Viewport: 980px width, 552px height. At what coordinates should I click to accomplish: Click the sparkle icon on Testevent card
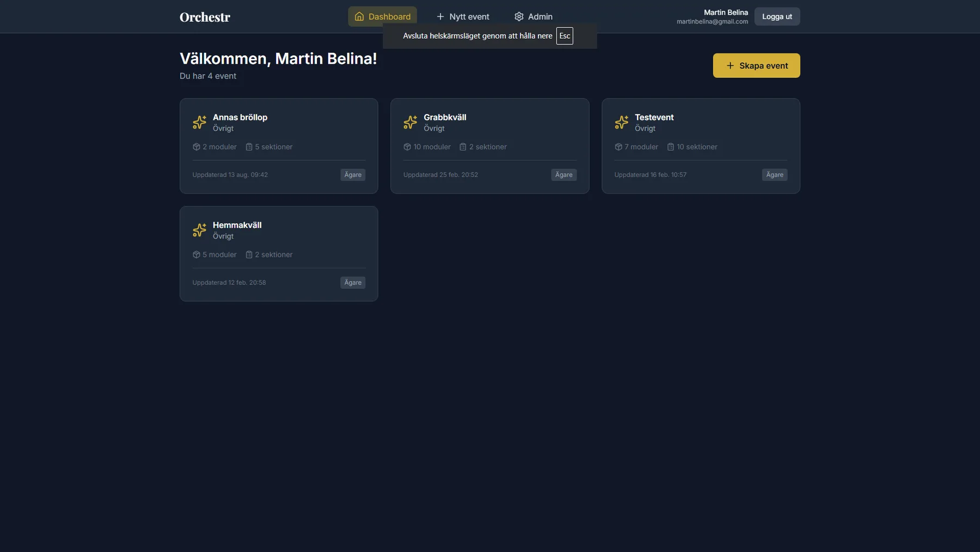point(621,122)
